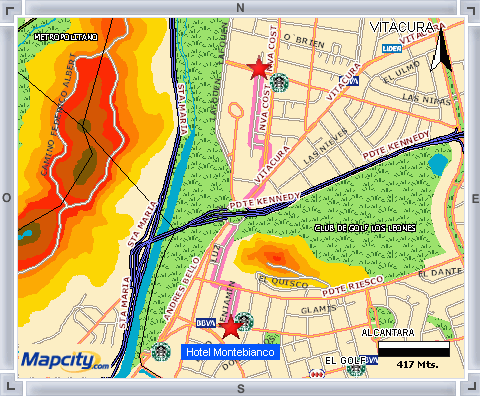
Task: Click the Starbucks icon left of Hotel Montebianco
Action: tap(161, 351)
